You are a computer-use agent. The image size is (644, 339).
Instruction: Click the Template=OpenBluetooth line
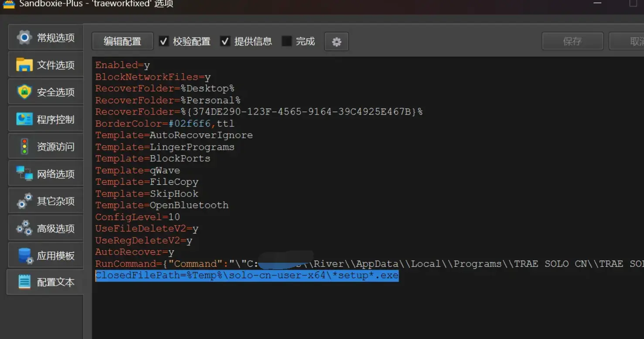click(x=162, y=205)
